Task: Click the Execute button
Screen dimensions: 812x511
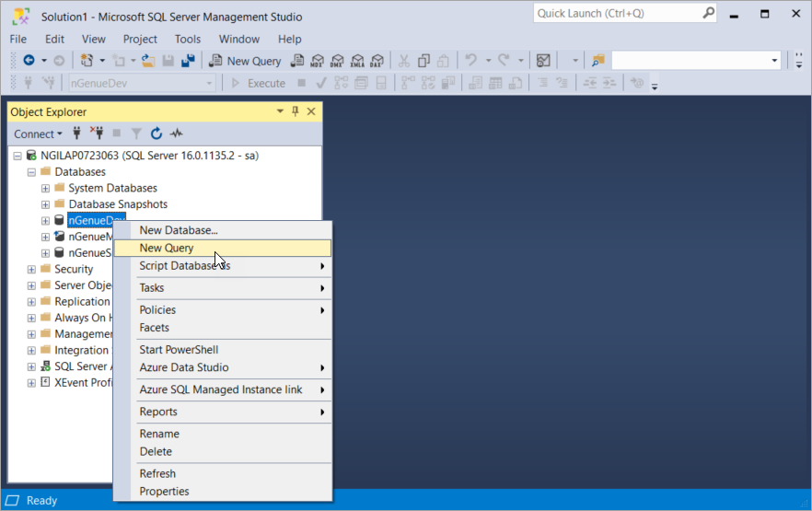Action: coord(258,83)
